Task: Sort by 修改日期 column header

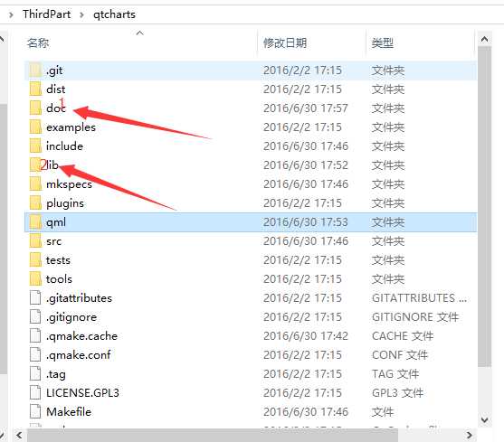Action: [285, 42]
